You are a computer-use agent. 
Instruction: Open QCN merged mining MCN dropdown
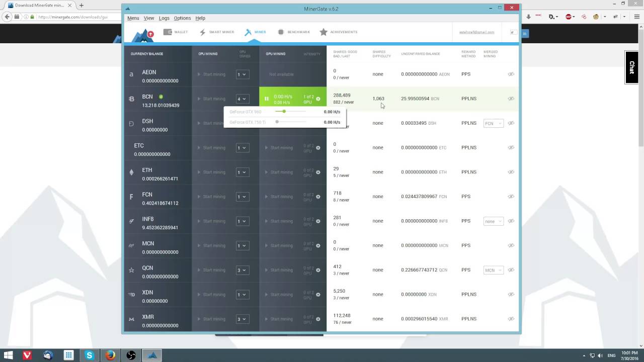(493, 270)
